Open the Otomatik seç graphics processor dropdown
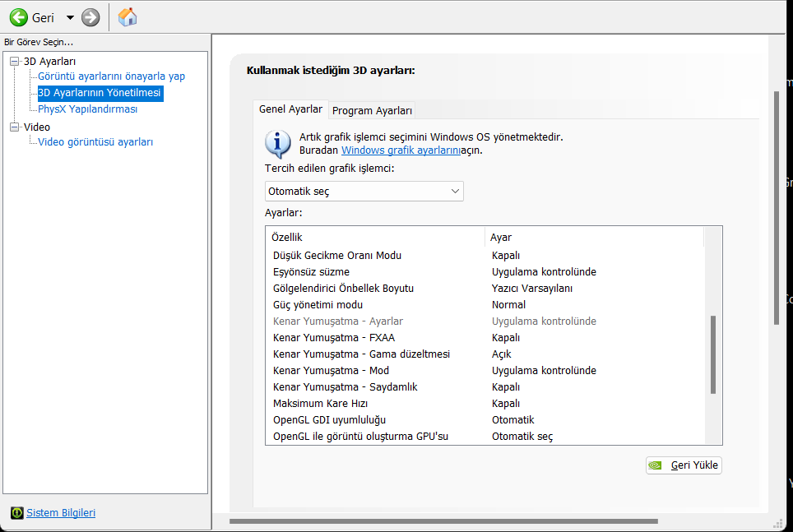Image resolution: width=793 pixels, height=532 pixels. pos(364,191)
